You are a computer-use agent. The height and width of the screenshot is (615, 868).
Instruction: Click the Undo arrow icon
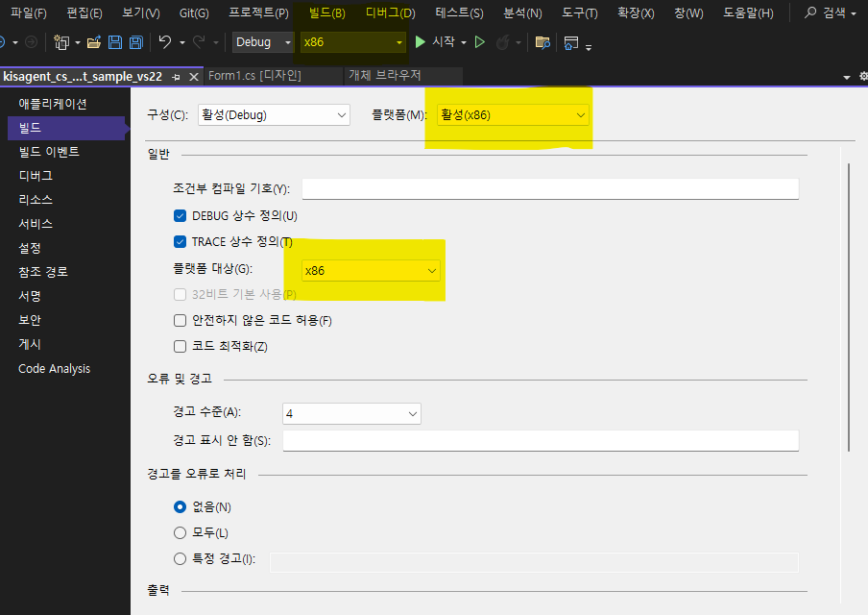click(x=165, y=42)
